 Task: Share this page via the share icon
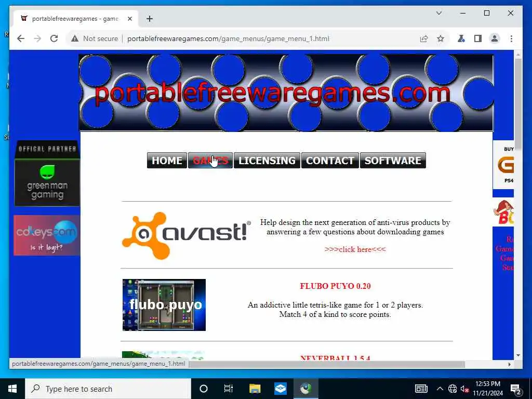(x=424, y=38)
